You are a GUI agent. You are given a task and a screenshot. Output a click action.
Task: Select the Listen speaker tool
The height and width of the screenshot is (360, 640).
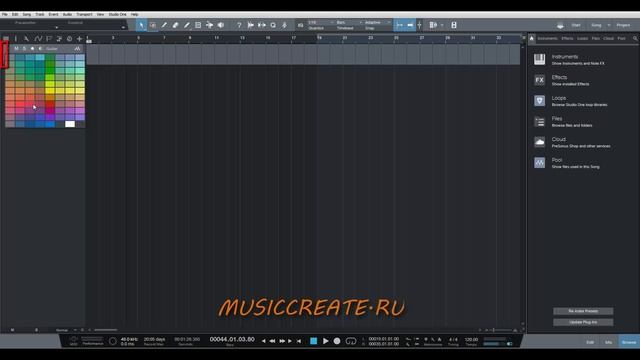[x=221, y=25]
